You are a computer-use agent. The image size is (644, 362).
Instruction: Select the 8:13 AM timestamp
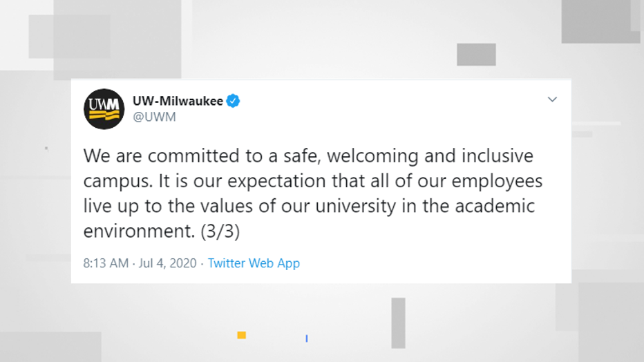pyautogui.click(x=106, y=263)
